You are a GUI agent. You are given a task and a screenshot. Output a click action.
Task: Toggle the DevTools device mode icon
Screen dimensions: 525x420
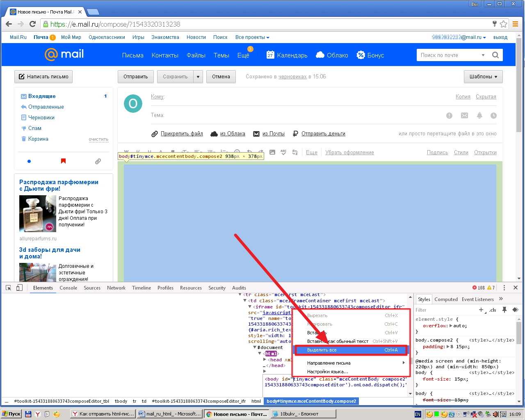point(19,288)
